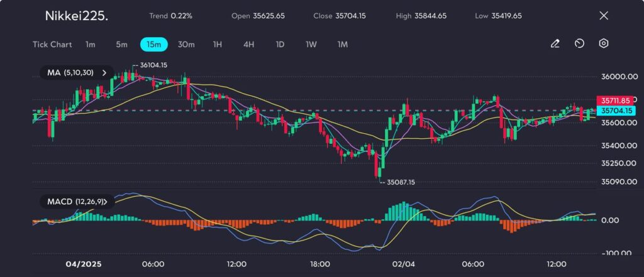644x277 pixels.
Task: Open chart settings hexagon icon
Action: (x=603, y=44)
